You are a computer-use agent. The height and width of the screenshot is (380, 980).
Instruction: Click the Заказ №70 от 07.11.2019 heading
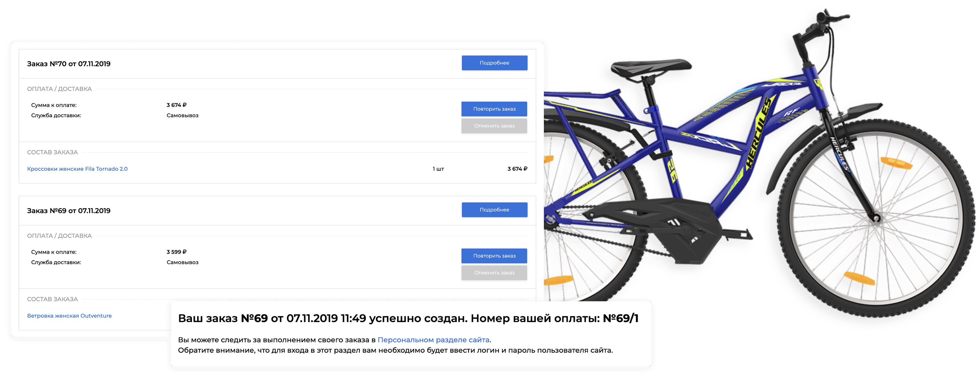pos(68,64)
